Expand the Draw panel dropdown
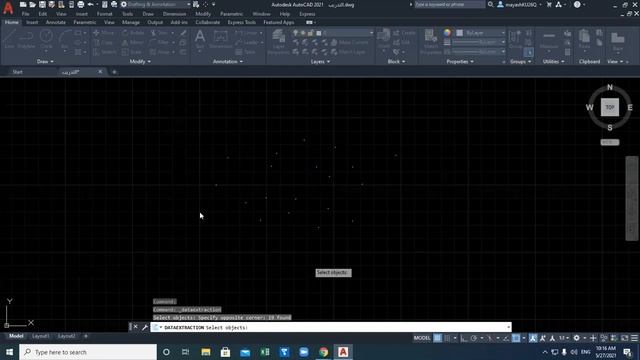The height and width of the screenshot is (360, 640). (45, 62)
